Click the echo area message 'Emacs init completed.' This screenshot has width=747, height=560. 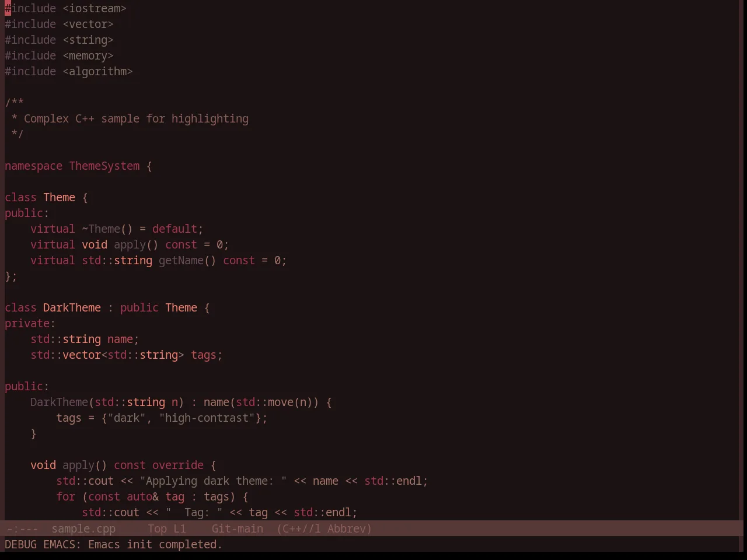[155, 544]
